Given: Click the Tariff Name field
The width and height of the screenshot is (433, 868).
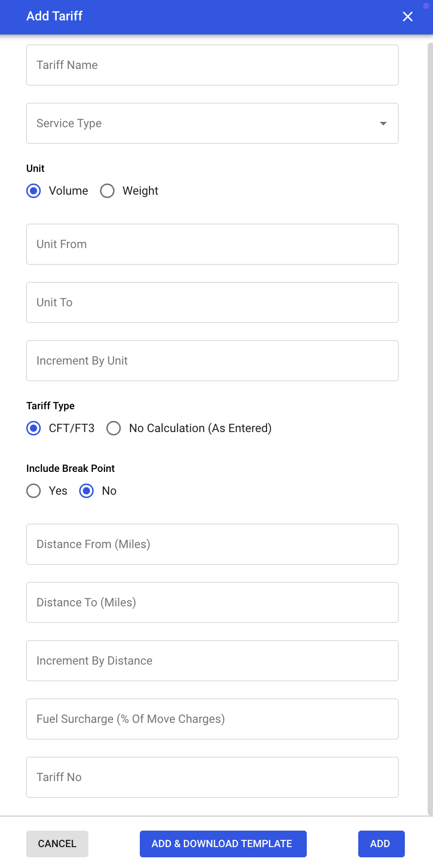Looking at the screenshot, I should pos(212,65).
